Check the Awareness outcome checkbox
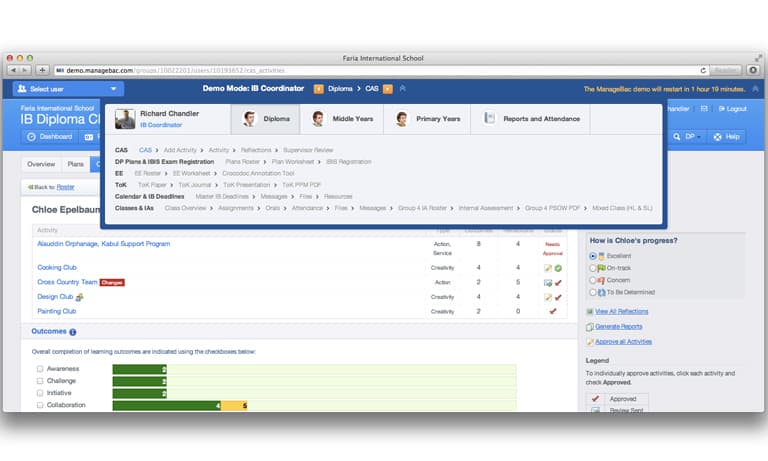Viewport: 768px width, 461px height. [x=40, y=369]
